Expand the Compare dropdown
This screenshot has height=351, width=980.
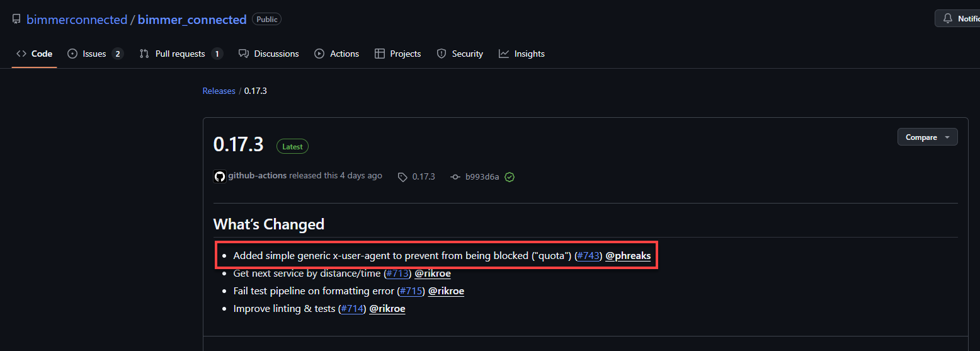(x=927, y=137)
